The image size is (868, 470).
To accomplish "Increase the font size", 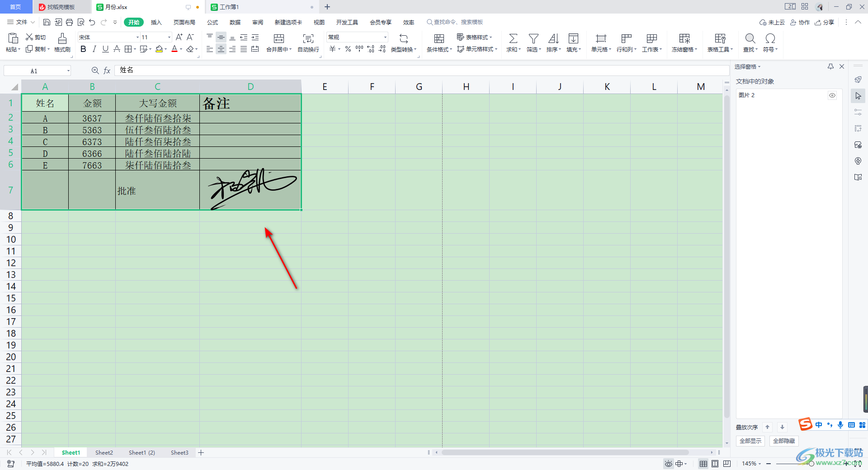I will (179, 37).
